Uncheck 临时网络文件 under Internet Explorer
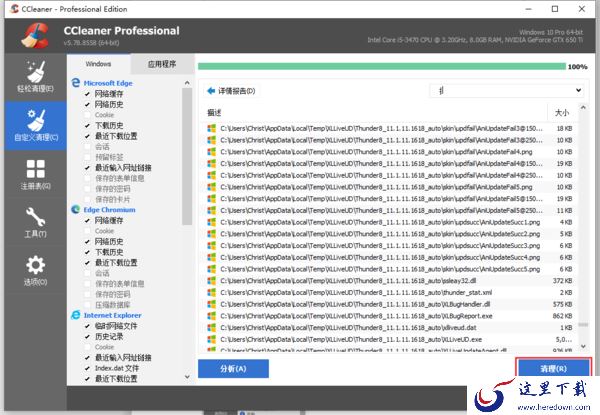Image resolution: width=600 pixels, height=415 pixels. coord(87,326)
